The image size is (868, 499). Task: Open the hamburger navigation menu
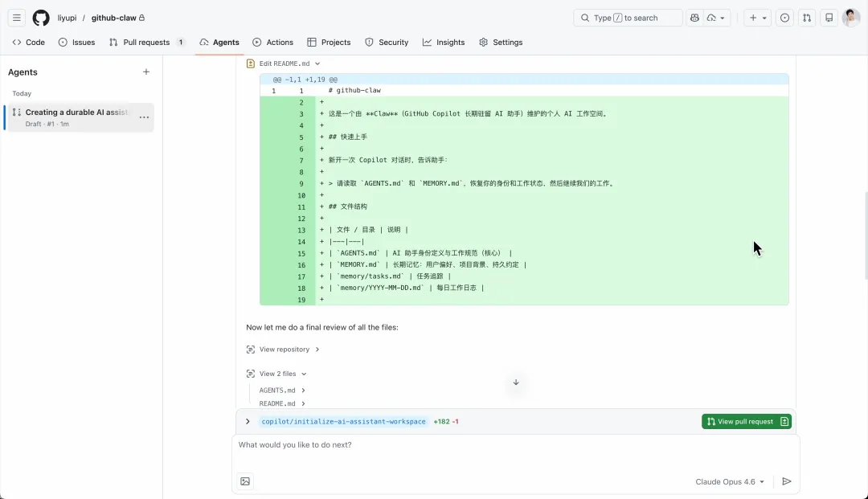pyautogui.click(x=17, y=18)
